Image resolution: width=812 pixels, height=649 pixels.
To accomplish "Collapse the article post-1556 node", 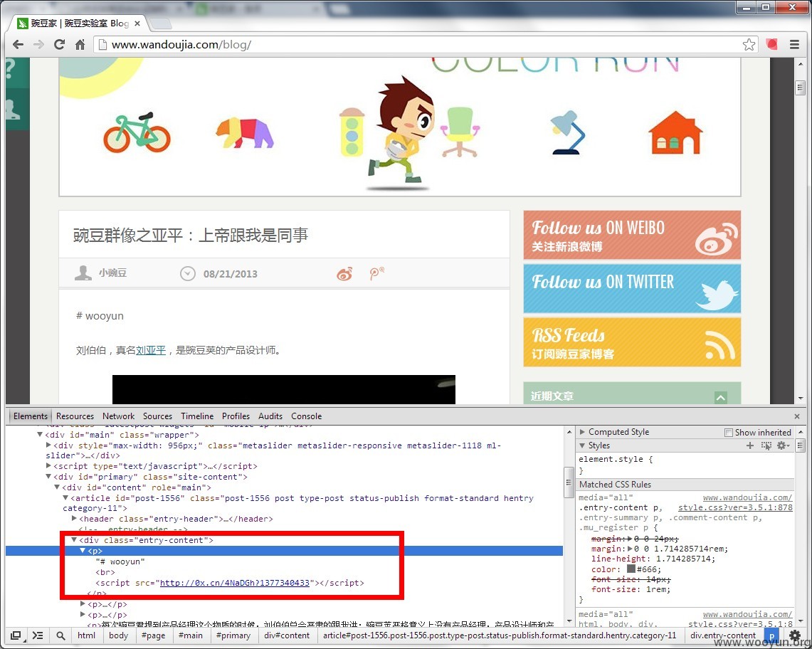I will (x=65, y=497).
